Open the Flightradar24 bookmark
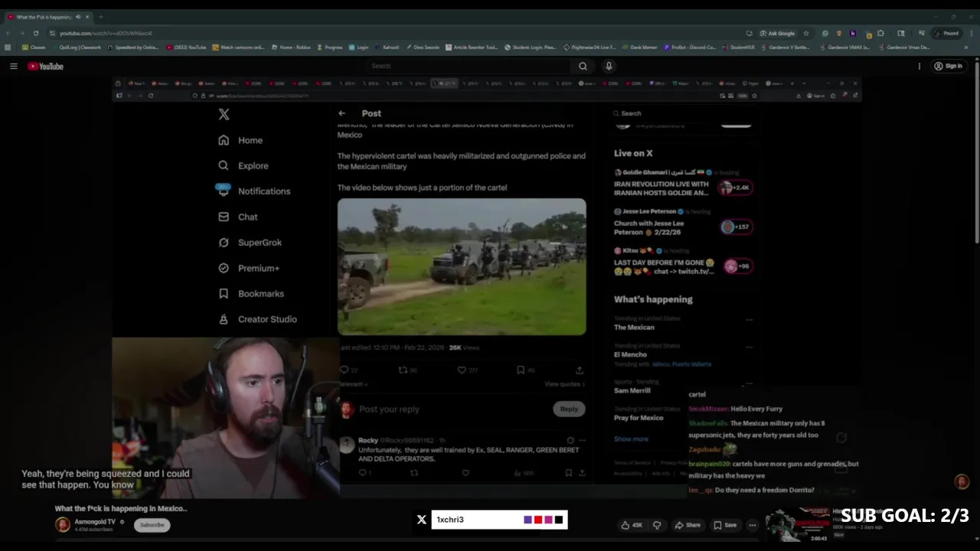The width and height of the screenshot is (980, 551). 590,47
